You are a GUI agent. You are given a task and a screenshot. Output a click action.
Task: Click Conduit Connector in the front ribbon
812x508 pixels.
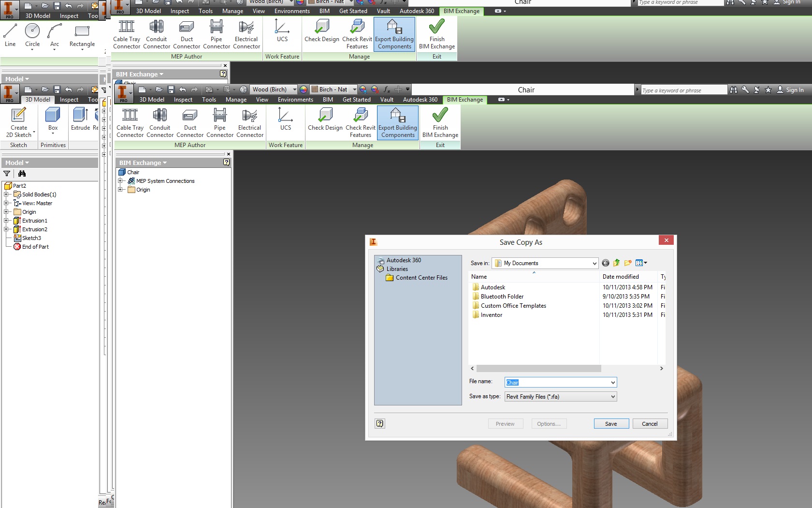point(160,122)
